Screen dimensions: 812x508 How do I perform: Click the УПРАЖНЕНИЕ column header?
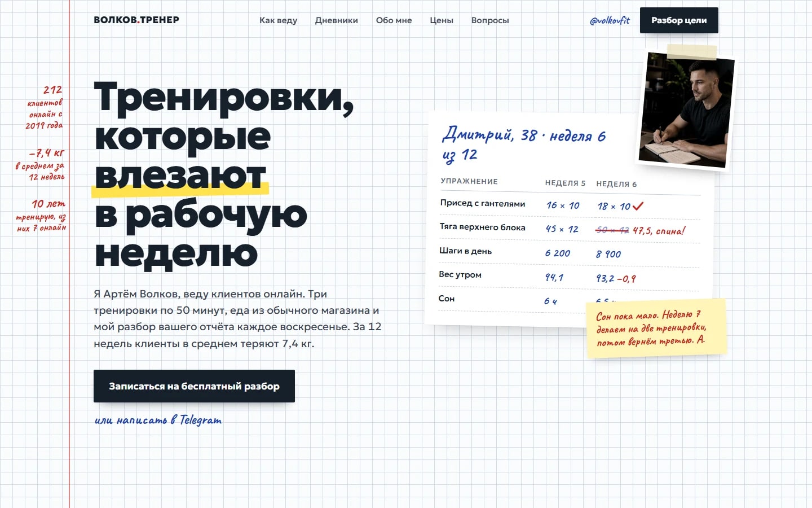click(469, 181)
